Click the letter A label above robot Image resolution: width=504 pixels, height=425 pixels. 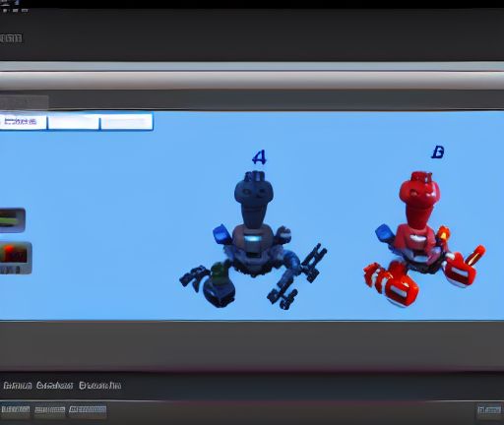tap(259, 157)
